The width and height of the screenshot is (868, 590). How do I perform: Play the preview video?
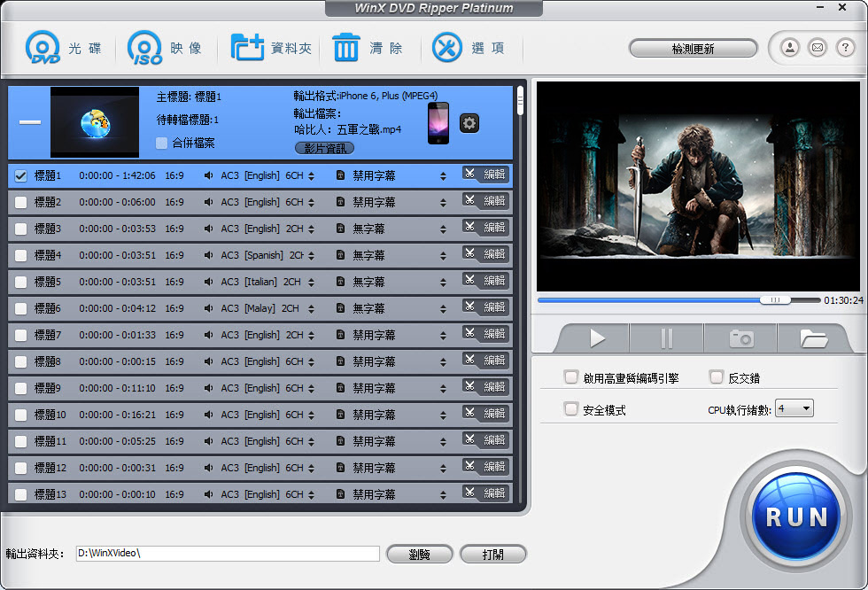coord(597,338)
